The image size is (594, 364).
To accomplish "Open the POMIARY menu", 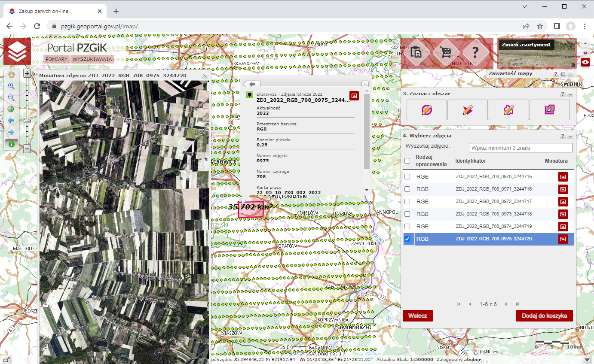I will pos(56,59).
